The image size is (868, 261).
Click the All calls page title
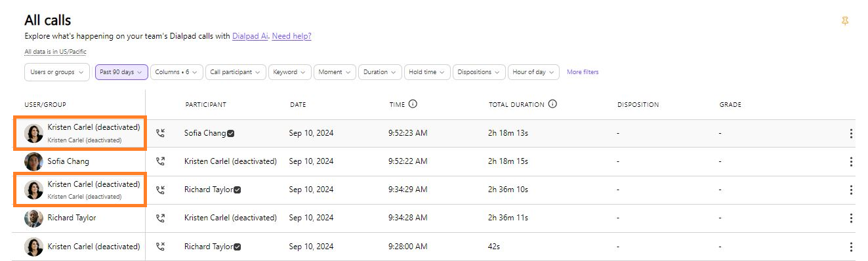pyautogui.click(x=48, y=20)
